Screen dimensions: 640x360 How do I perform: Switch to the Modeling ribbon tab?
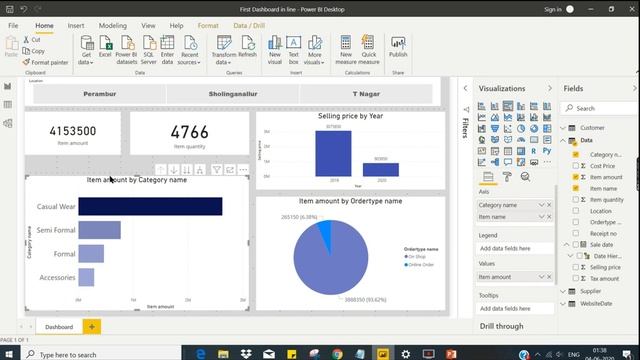coord(113,25)
